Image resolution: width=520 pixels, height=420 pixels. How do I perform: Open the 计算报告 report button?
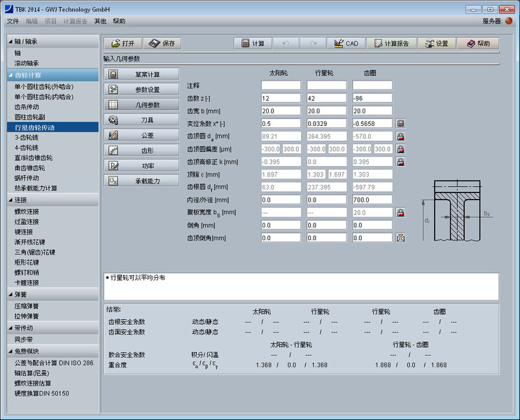click(x=391, y=43)
